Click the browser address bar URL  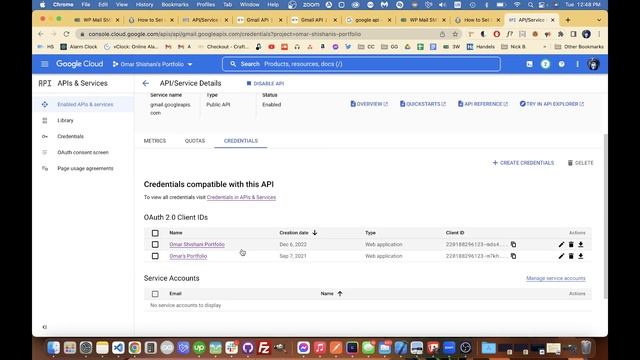click(x=224, y=34)
